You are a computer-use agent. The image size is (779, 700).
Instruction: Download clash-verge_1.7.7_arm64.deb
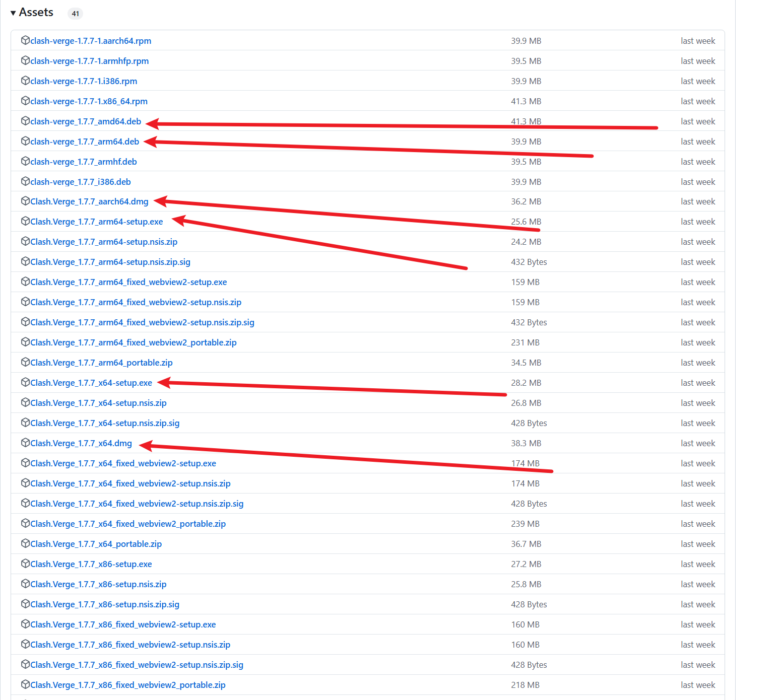coord(85,142)
